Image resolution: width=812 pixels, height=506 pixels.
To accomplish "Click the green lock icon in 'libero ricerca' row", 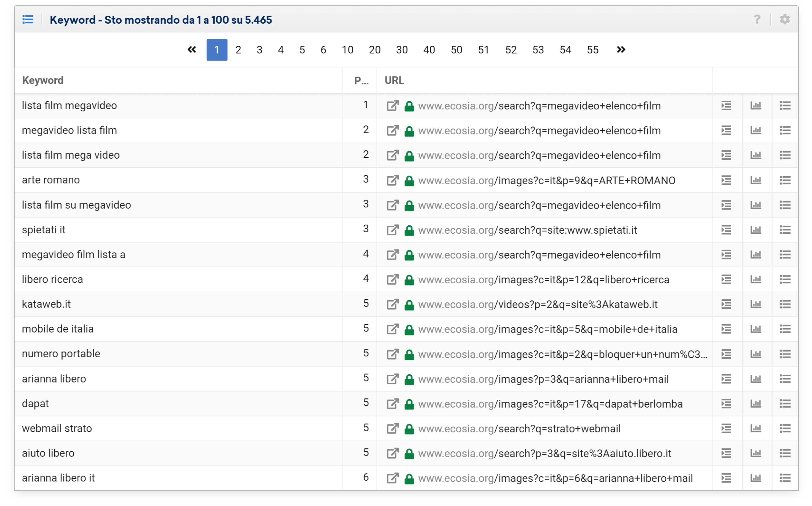I will click(x=409, y=280).
